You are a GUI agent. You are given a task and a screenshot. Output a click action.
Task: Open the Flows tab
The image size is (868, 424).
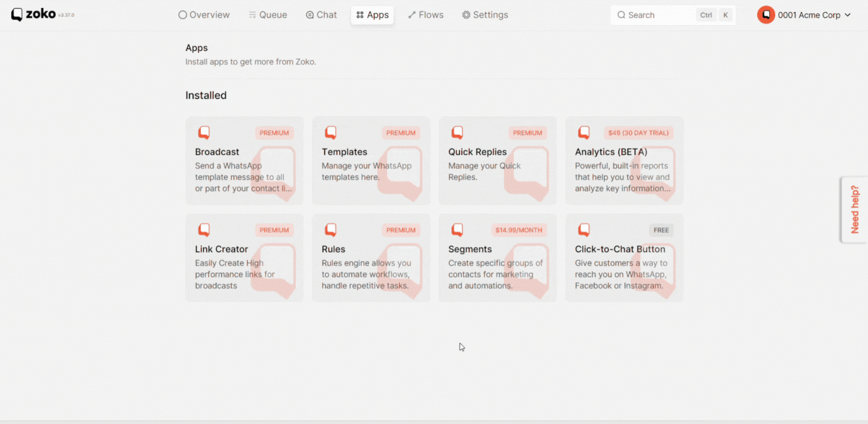tap(426, 15)
